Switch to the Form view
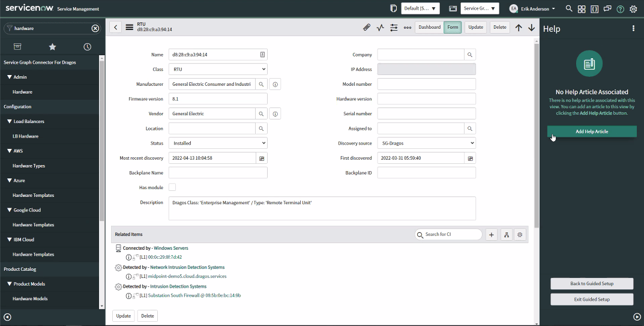Viewport: 644px width, 326px height. click(x=453, y=27)
